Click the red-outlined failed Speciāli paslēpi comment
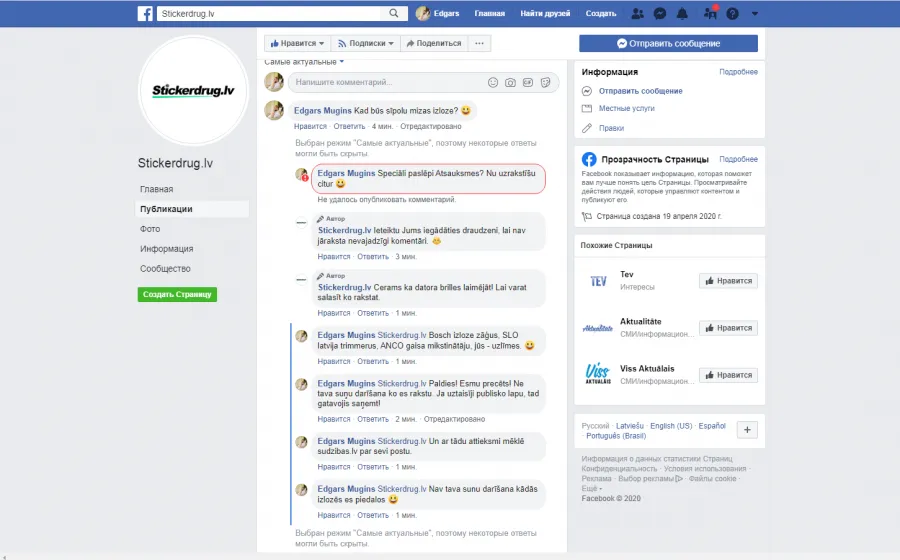Image resolution: width=900 pixels, height=560 pixels. coord(428,178)
